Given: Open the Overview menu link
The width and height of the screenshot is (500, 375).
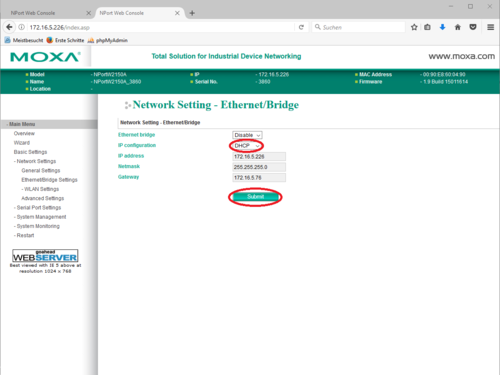Looking at the screenshot, I should pyautogui.click(x=24, y=133).
